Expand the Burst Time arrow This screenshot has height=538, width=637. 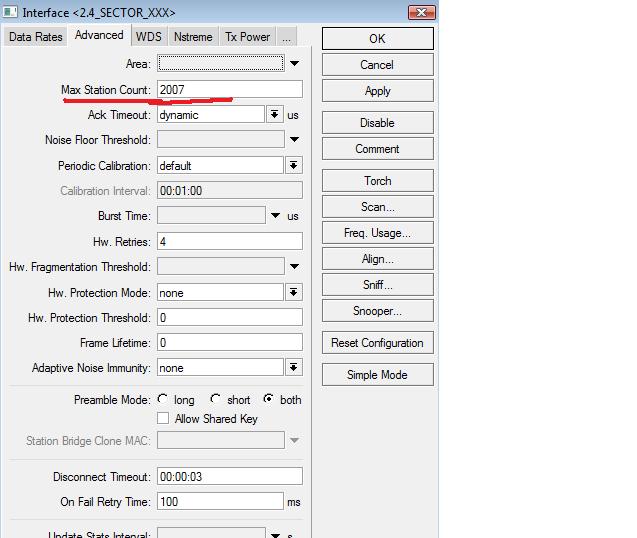[x=275, y=216]
